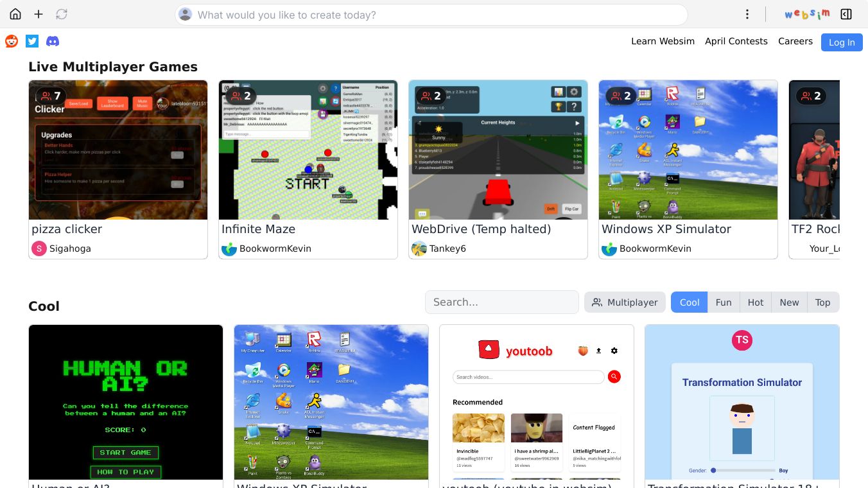Screen dimensions: 868x488
Task: Open WebDrive (Temp halted) title link
Action: [481, 229]
